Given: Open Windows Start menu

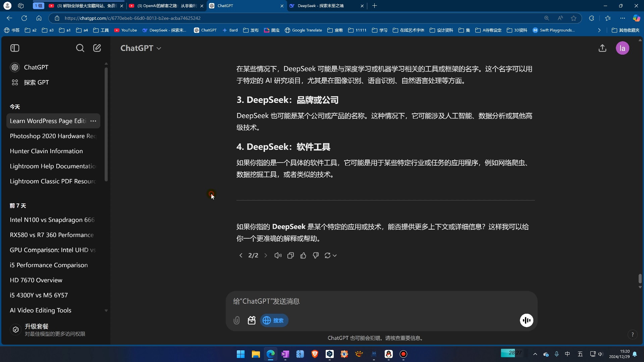Looking at the screenshot, I should pos(240,354).
